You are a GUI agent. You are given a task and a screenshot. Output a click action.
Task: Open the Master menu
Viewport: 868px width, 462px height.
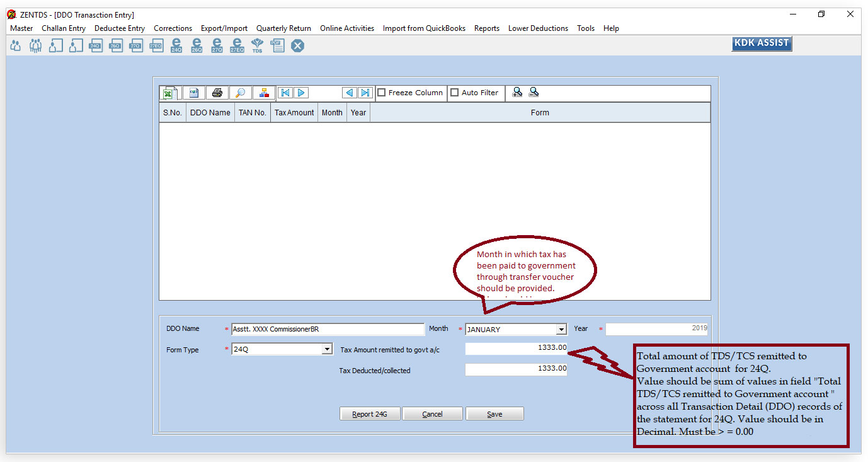[x=21, y=28]
